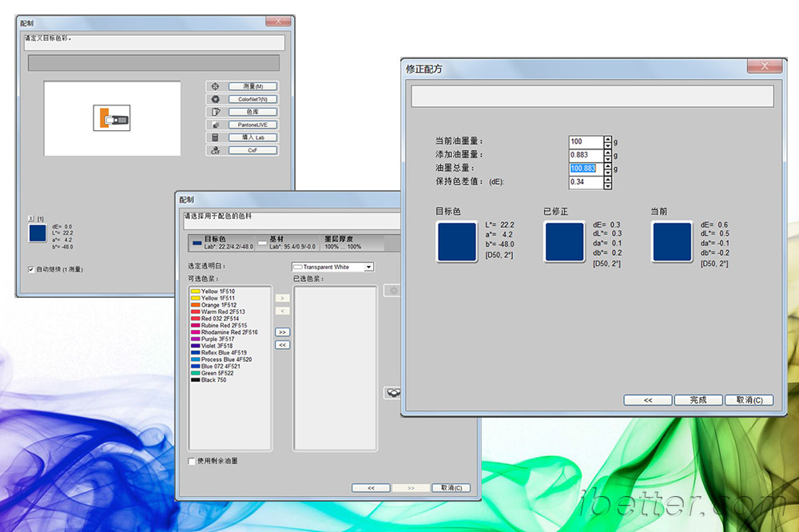Viewport: 799px width, 532px height.
Task: Click the calculator icon for entering Lab
Action: point(214,137)
